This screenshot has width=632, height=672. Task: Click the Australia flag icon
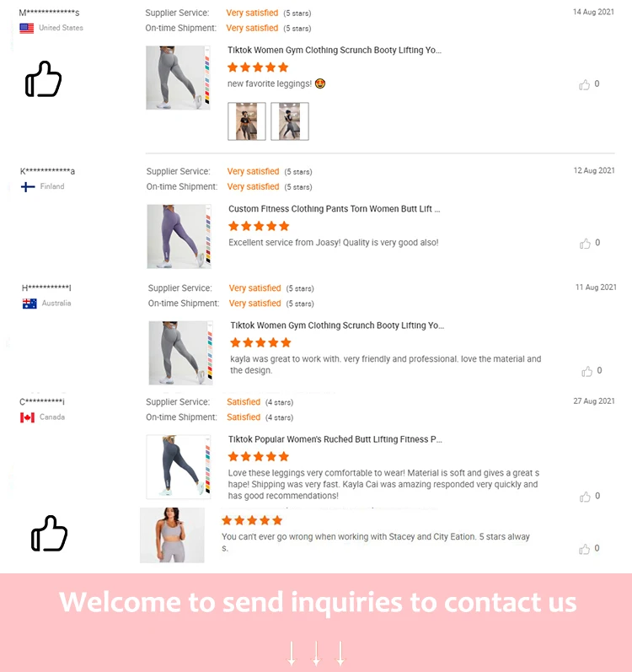click(x=29, y=304)
